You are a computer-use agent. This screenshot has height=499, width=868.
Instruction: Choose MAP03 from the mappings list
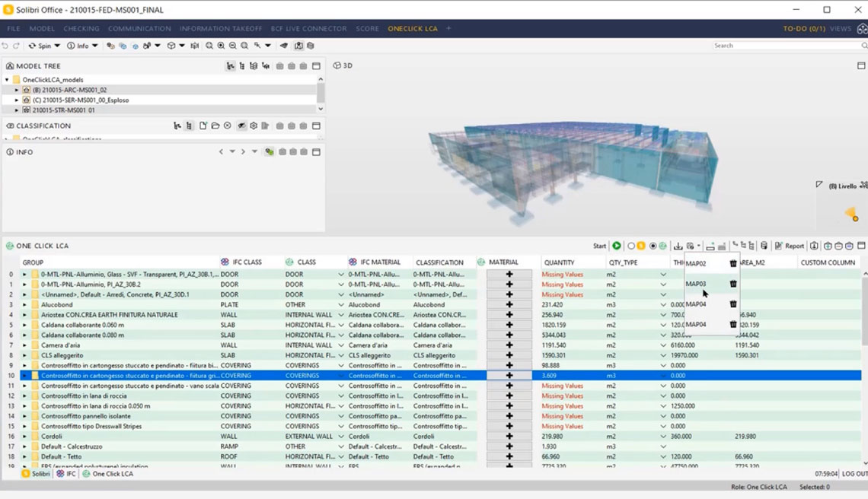[696, 284]
